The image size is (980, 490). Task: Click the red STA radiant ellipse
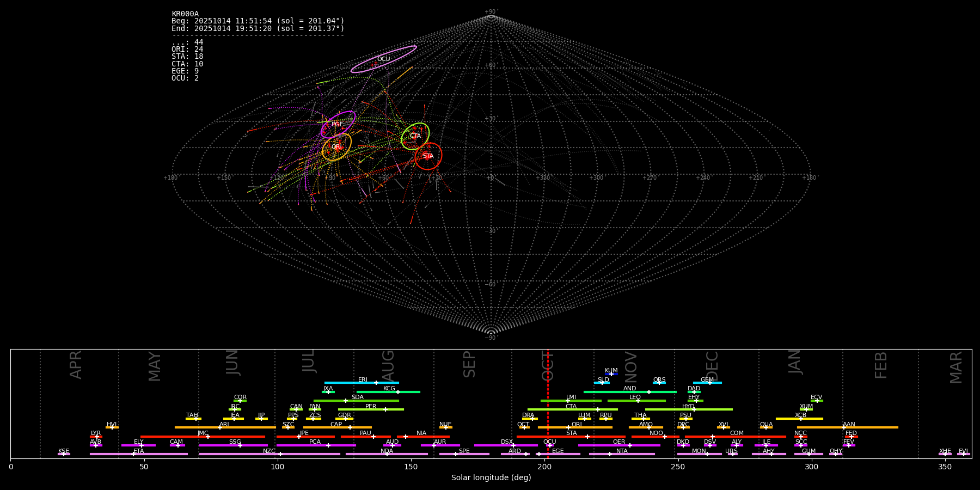(x=428, y=156)
